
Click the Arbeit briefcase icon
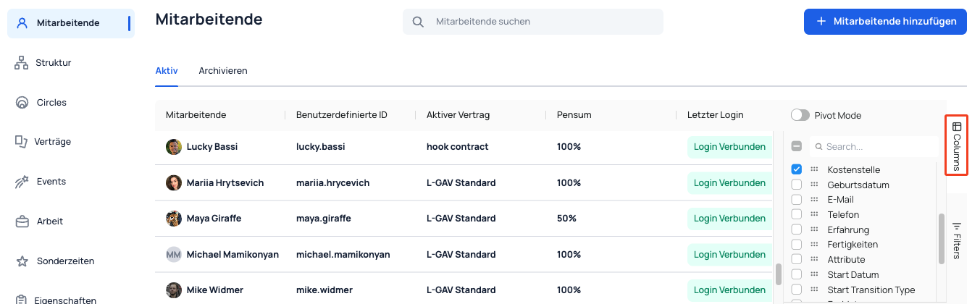click(22, 221)
